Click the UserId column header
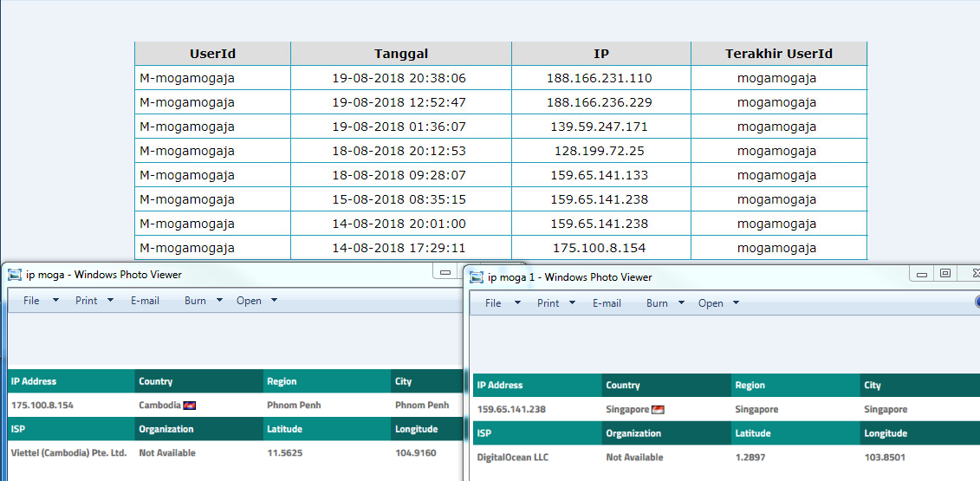 click(x=212, y=54)
